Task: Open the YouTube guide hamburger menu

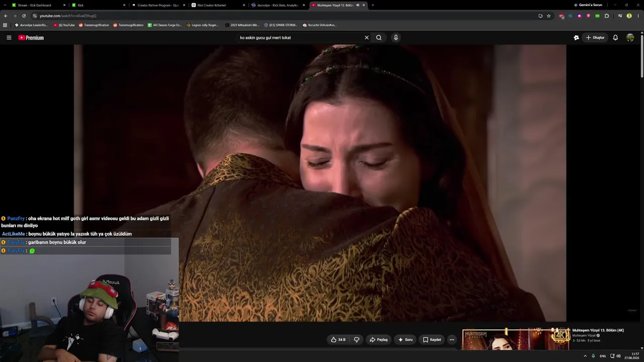Action: click(9, 38)
